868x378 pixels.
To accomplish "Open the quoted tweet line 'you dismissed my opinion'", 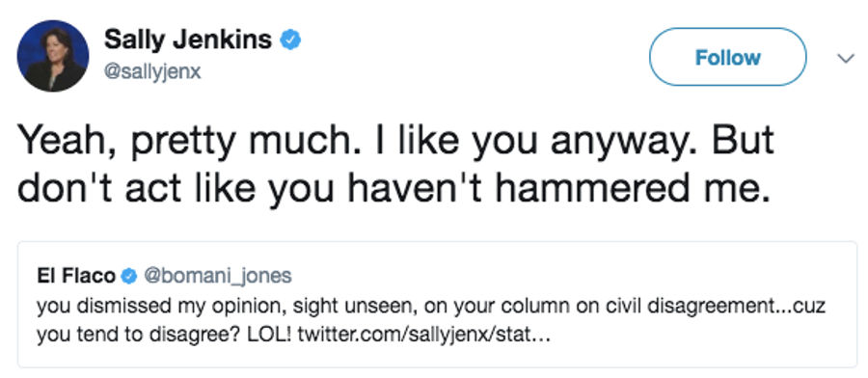I will coord(431,306).
